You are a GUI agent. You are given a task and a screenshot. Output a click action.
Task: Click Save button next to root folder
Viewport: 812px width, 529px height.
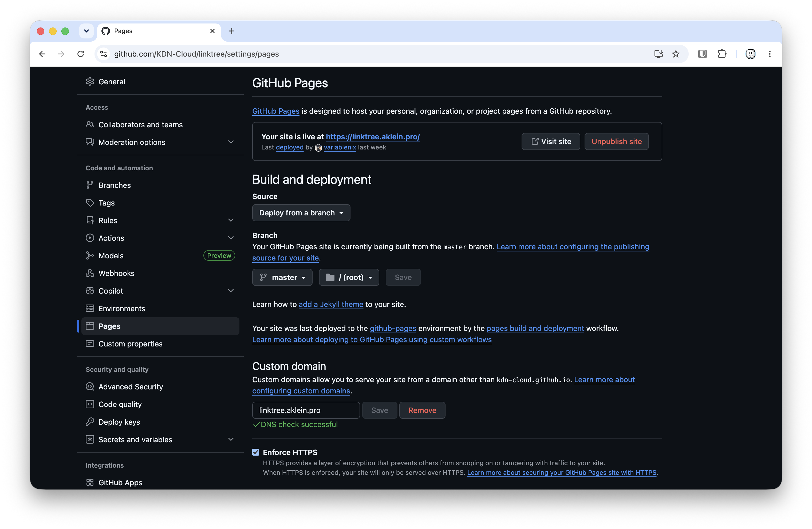click(403, 277)
